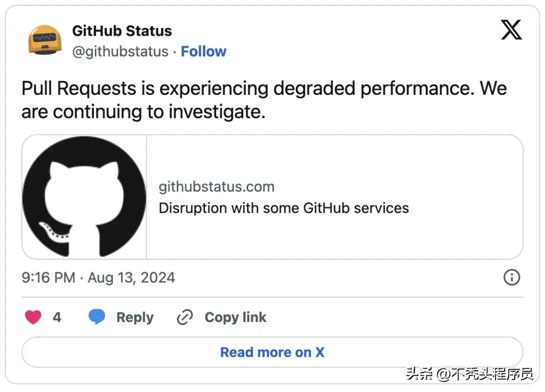The height and width of the screenshot is (392, 545).
Task: Expand details of the disruption card
Action: click(283, 208)
